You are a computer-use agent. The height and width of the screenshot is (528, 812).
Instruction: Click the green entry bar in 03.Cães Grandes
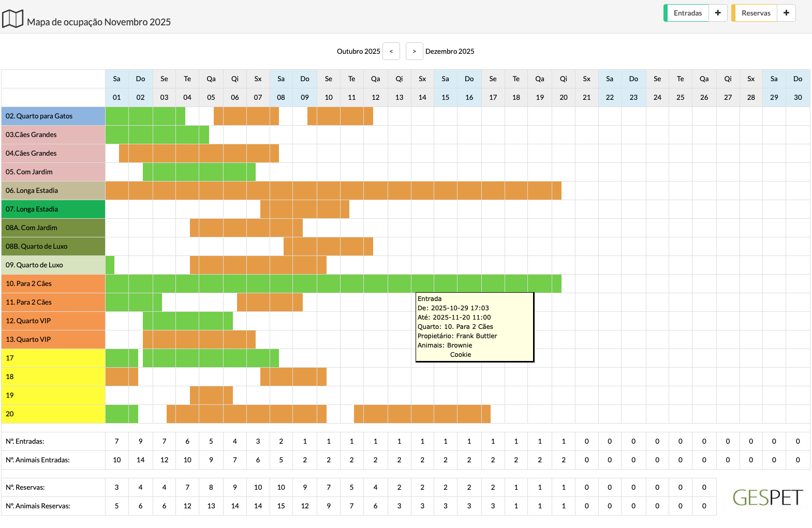pyautogui.click(x=157, y=135)
